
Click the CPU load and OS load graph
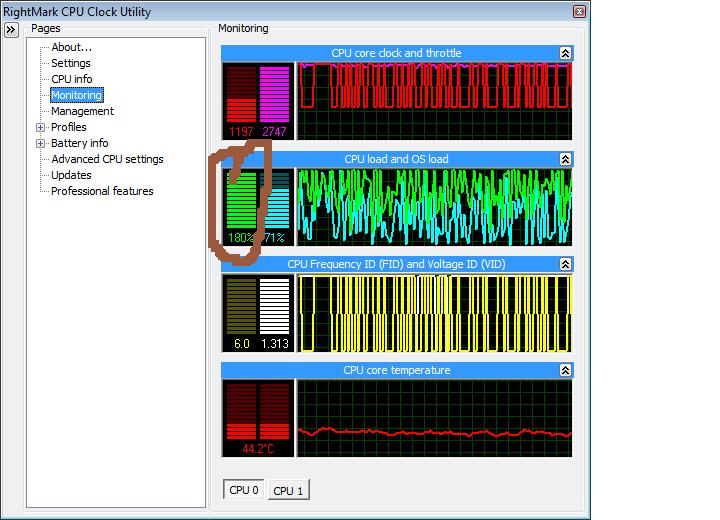pos(434,207)
